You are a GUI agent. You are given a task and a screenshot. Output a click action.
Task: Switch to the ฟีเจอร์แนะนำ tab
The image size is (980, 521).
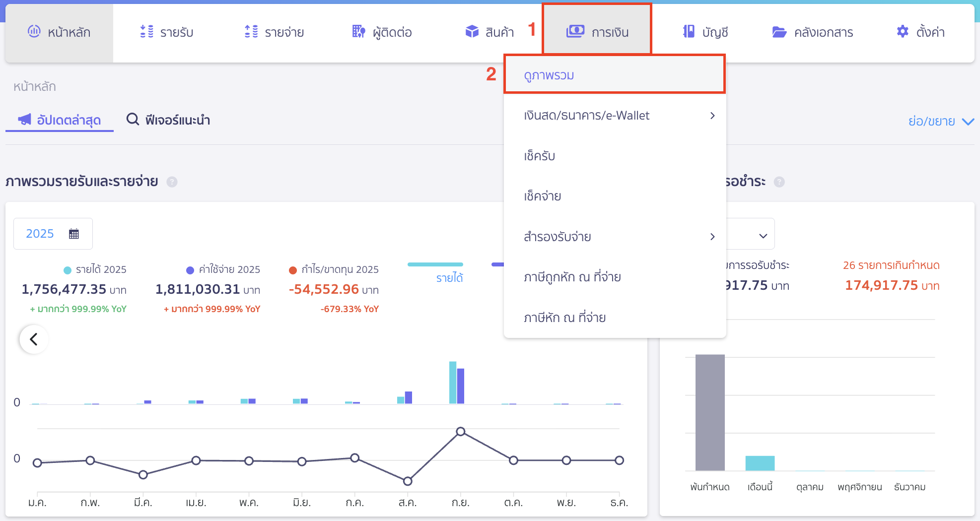168,120
